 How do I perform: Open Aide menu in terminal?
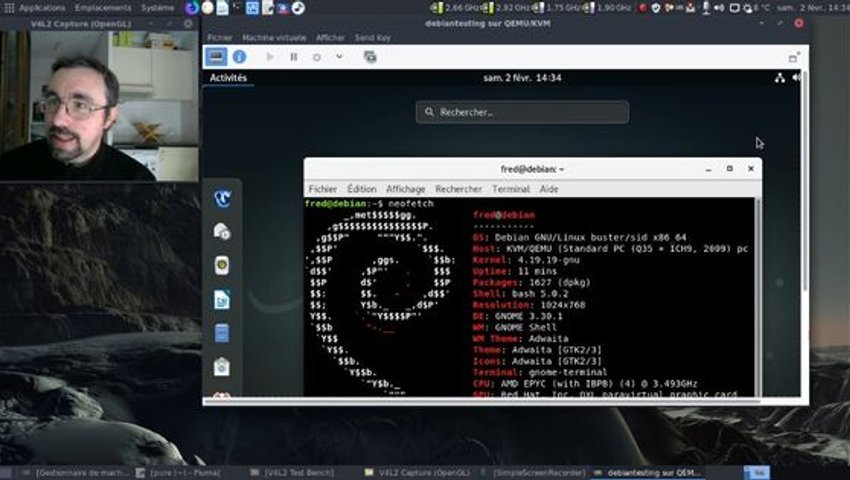pos(549,189)
